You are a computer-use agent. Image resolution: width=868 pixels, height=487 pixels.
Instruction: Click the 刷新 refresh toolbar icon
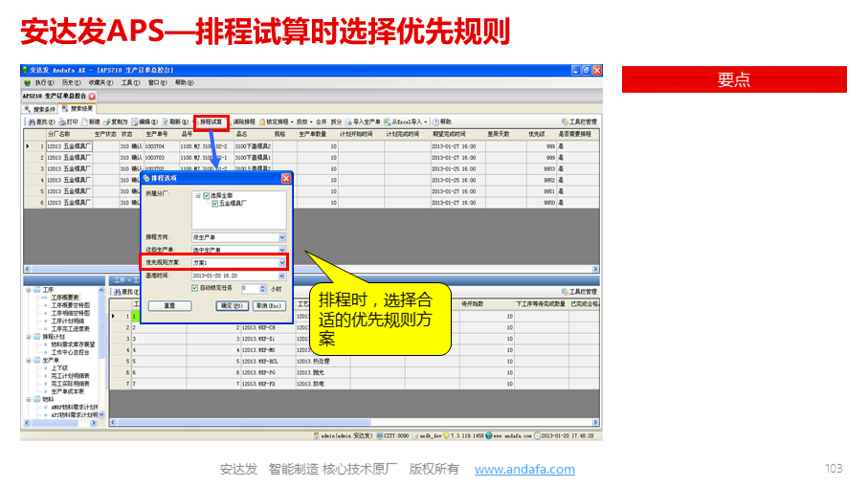165,122
